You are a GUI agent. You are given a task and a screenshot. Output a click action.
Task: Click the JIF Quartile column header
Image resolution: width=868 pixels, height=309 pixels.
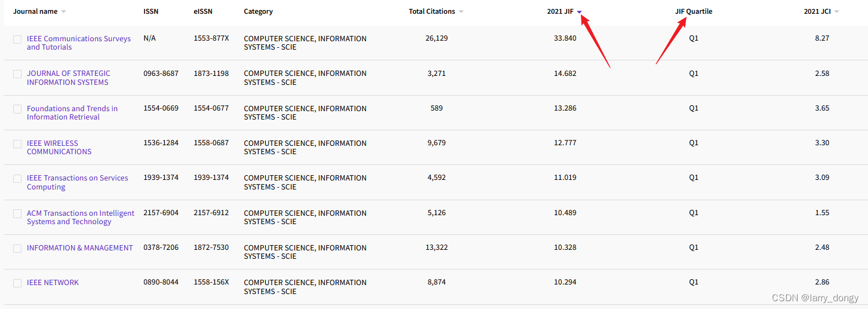point(694,11)
